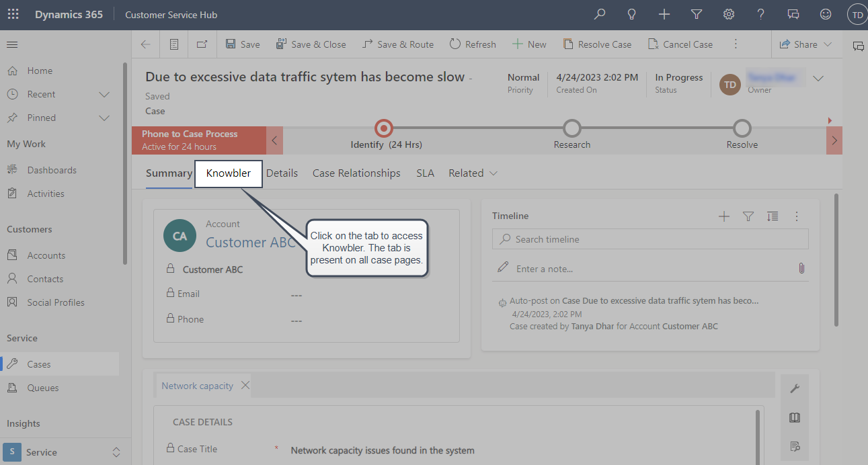Switch to the Details tab

[282, 173]
